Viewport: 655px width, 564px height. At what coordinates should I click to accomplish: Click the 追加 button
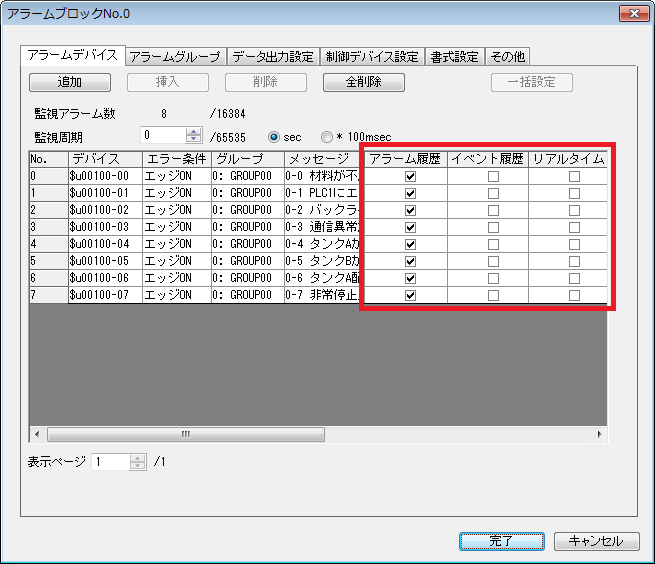(70, 82)
